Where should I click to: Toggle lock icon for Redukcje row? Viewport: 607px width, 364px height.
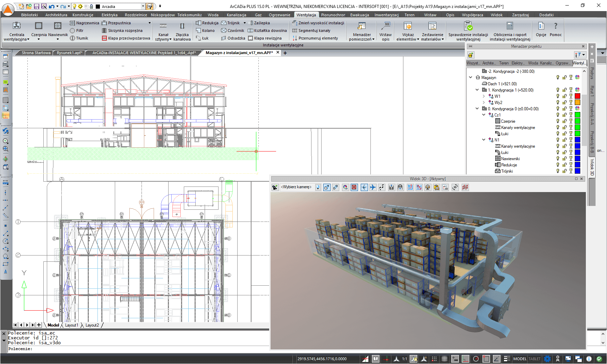point(564,165)
